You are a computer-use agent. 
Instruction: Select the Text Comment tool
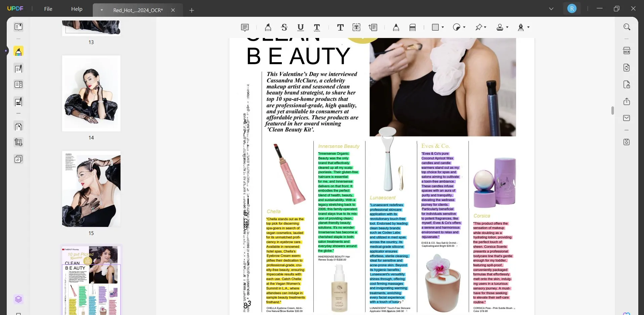click(x=340, y=28)
